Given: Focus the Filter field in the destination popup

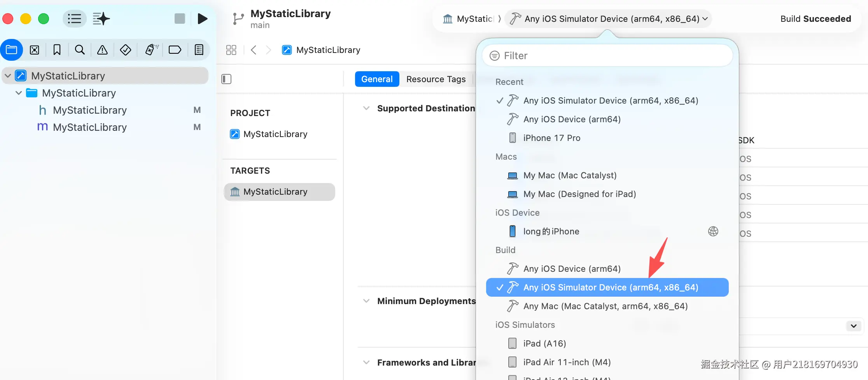Looking at the screenshot, I should (607, 56).
